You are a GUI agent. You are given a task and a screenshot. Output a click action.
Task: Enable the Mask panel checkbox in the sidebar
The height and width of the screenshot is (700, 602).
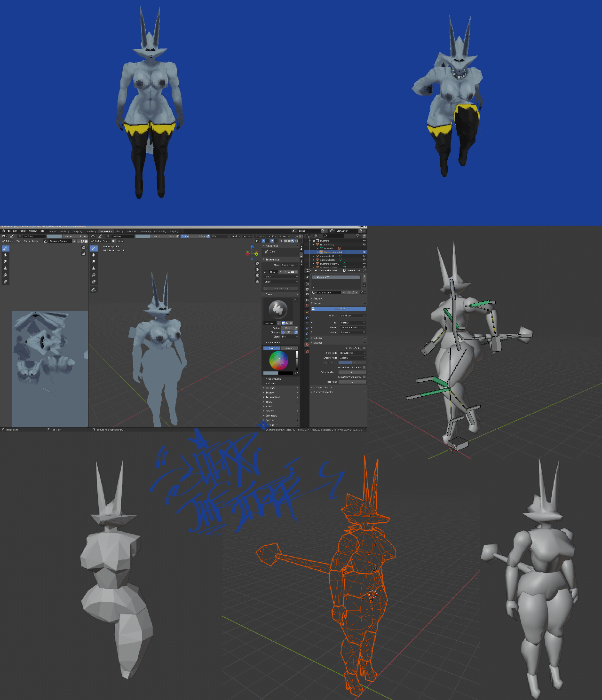pyautogui.click(x=268, y=388)
